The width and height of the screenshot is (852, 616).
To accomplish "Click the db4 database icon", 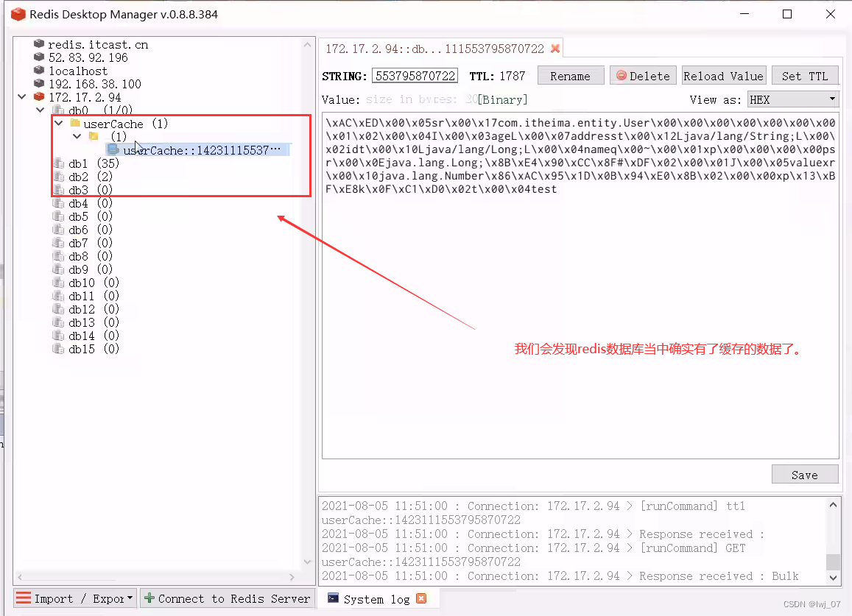I will pyautogui.click(x=58, y=203).
